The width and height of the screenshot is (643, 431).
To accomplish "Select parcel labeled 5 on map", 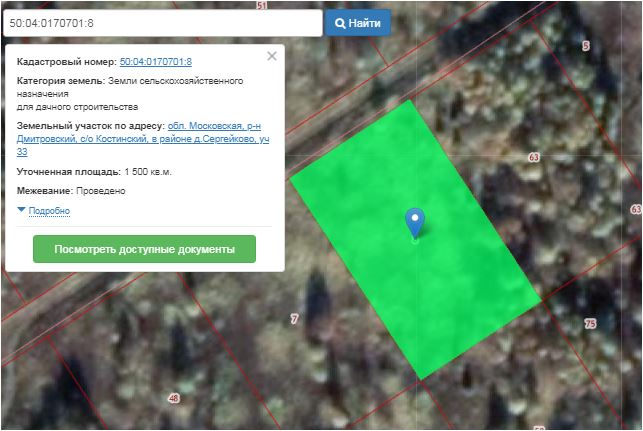I will [585, 46].
